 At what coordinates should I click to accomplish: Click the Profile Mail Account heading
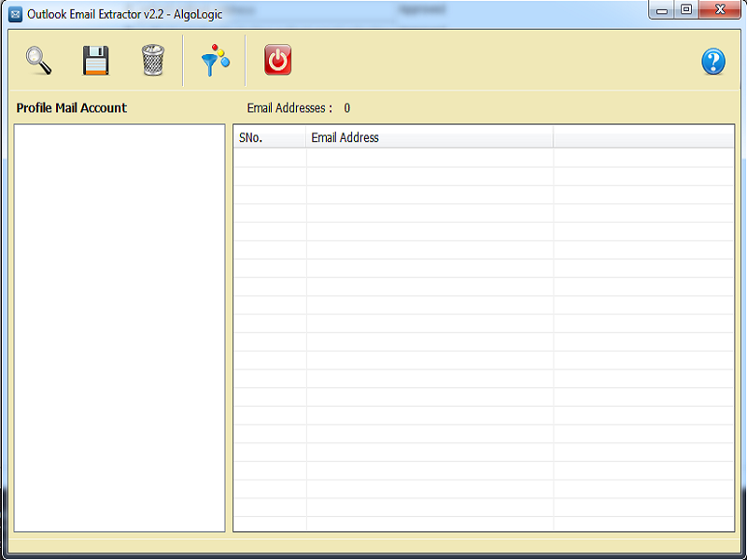(72, 107)
